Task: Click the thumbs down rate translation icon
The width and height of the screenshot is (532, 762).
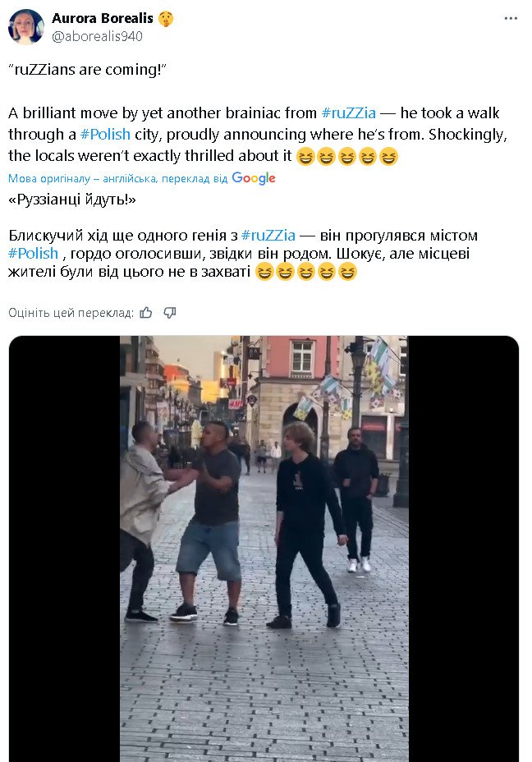Action: click(170, 313)
